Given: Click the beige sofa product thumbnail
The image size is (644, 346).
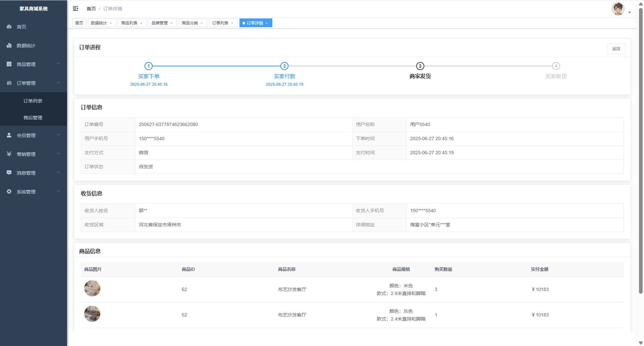Looking at the screenshot, I should pyautogui.click(x=92, y=288).
